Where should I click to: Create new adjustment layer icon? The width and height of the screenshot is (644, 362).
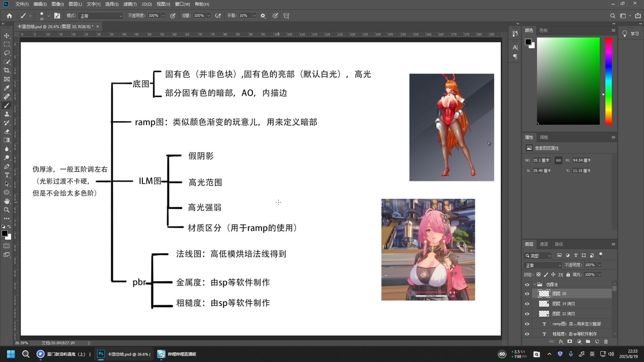tap(579, 342)
